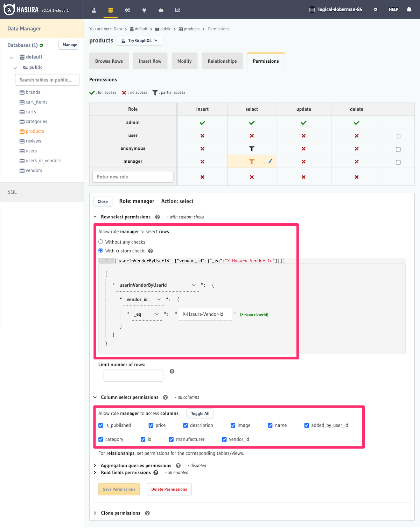
Task: Click the Hasura logo in the top-left
Action: coord(9,9)
